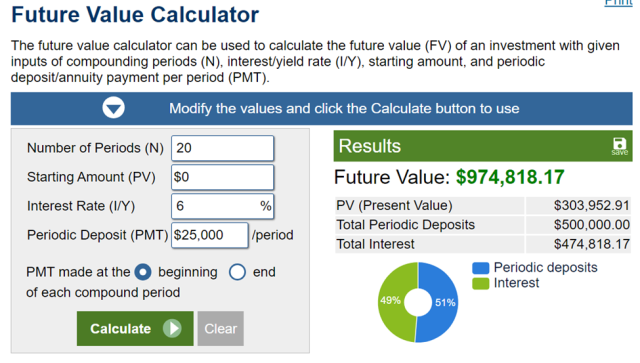Click the Calculate button
Image resolution: width=640 pixels, height=363 pixels.
135,329
